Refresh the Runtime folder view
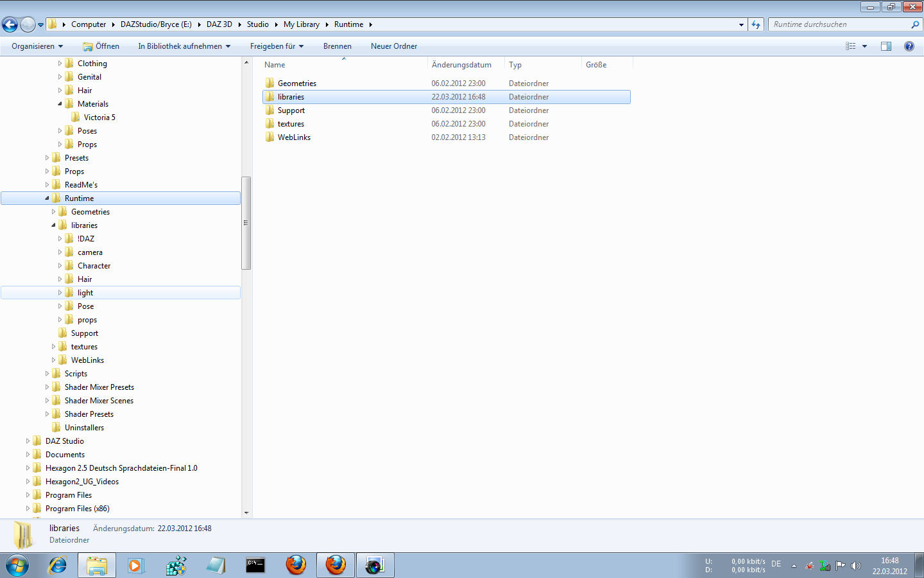Viewport: 924px width, 578px height. [756, 24]
